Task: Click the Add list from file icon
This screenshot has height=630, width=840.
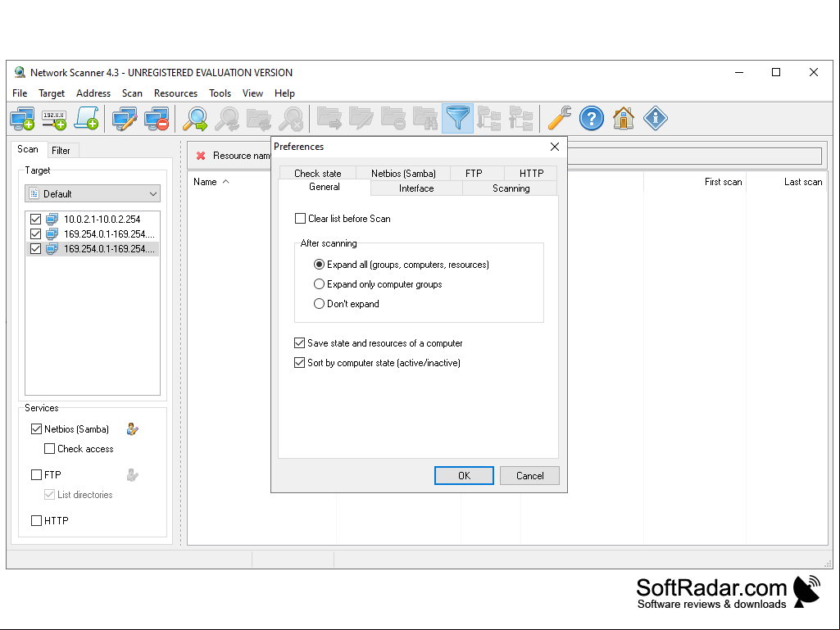Action: point(86,119)
